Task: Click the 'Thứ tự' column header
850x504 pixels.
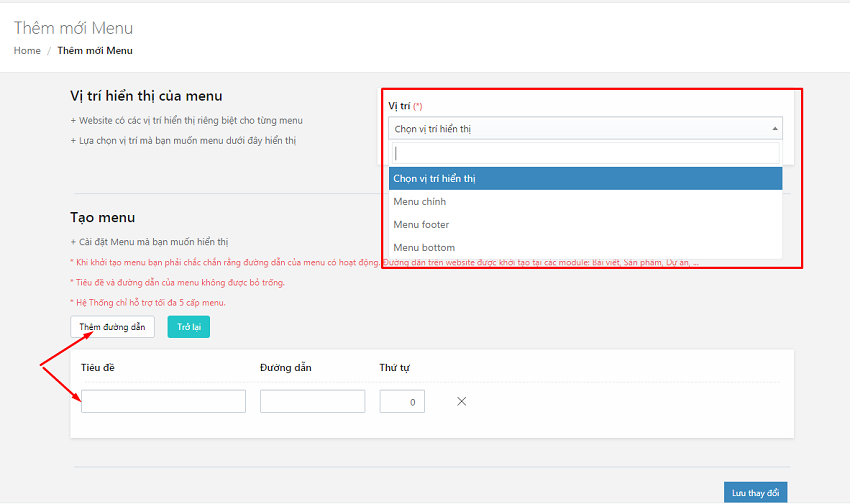Action: [x=394, y=367]
